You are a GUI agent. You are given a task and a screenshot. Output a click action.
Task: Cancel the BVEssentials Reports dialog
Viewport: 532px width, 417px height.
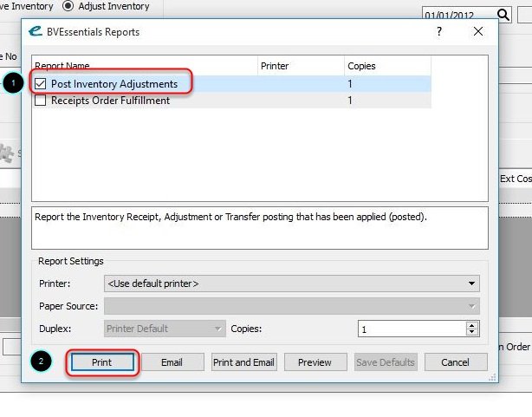point(456,362)
